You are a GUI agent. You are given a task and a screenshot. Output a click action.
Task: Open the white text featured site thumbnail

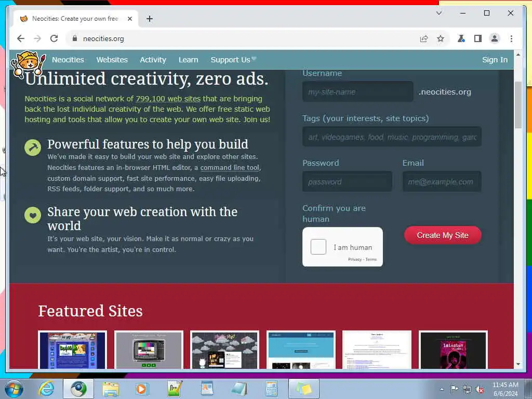(377, 350)
